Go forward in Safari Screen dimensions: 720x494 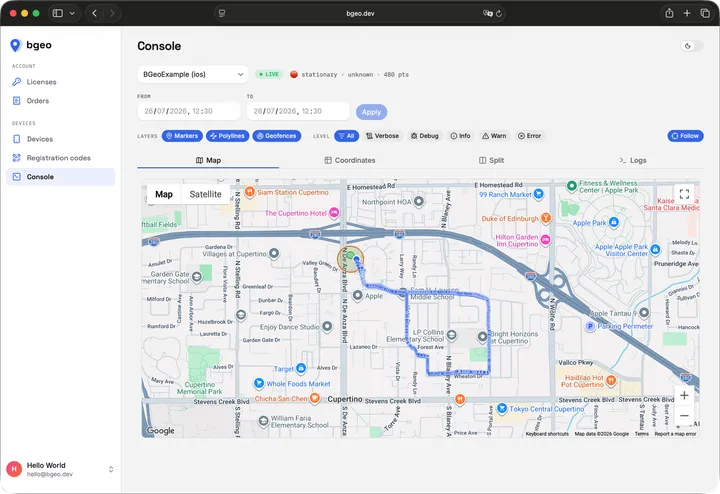pyautogui.click(x=112, y=13)
